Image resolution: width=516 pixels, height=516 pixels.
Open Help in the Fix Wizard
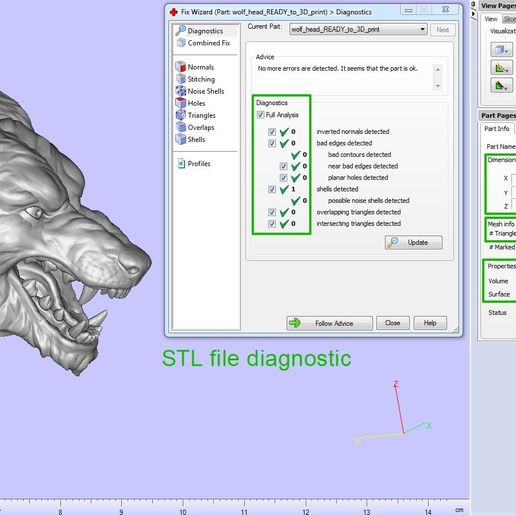coord(430,323)
